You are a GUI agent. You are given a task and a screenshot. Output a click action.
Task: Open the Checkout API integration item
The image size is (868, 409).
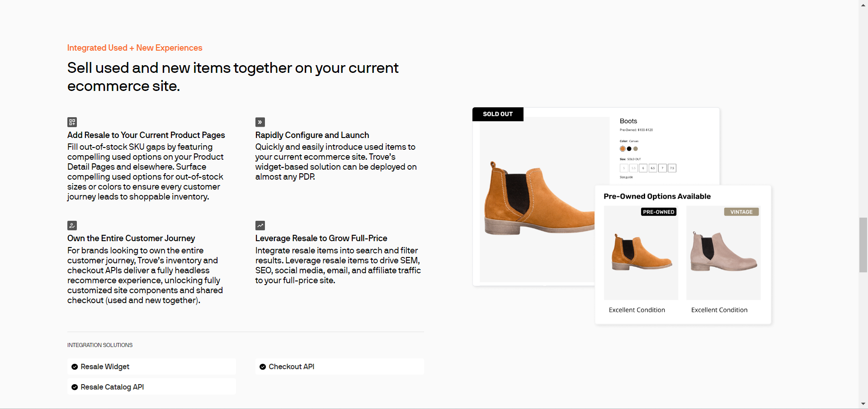pos(340,367)
